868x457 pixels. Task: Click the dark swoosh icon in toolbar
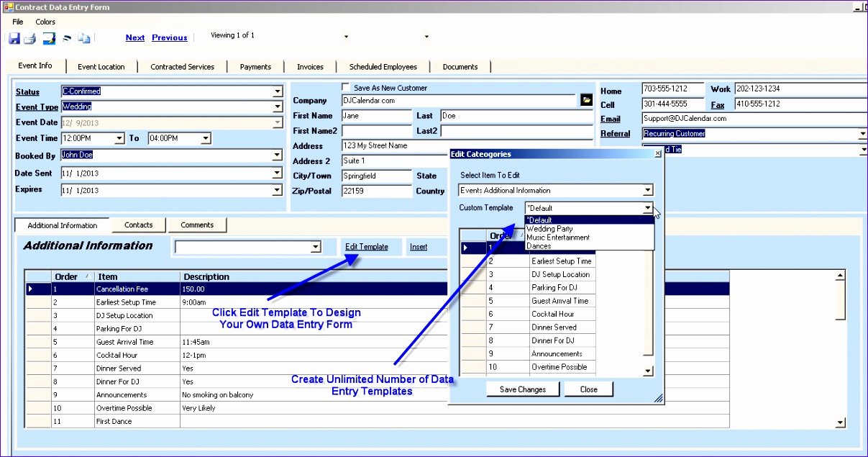click(67, 38)
